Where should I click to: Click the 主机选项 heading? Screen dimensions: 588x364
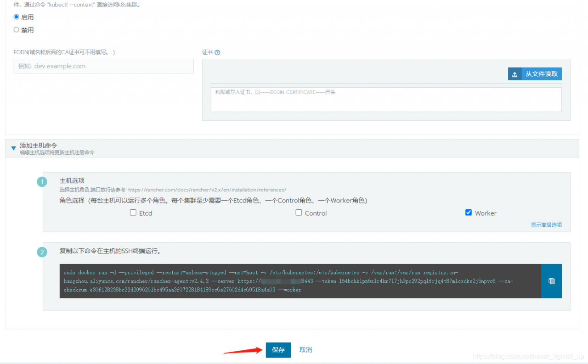72,181
